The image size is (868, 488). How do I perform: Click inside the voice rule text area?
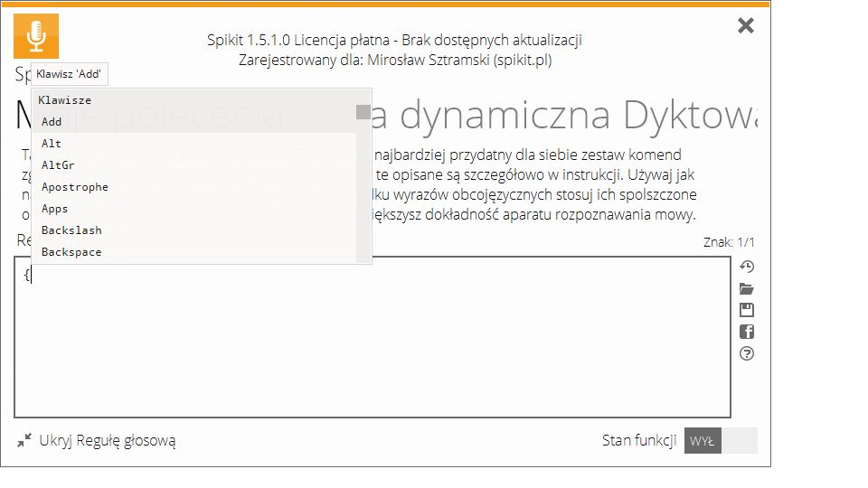pos(372,337)
